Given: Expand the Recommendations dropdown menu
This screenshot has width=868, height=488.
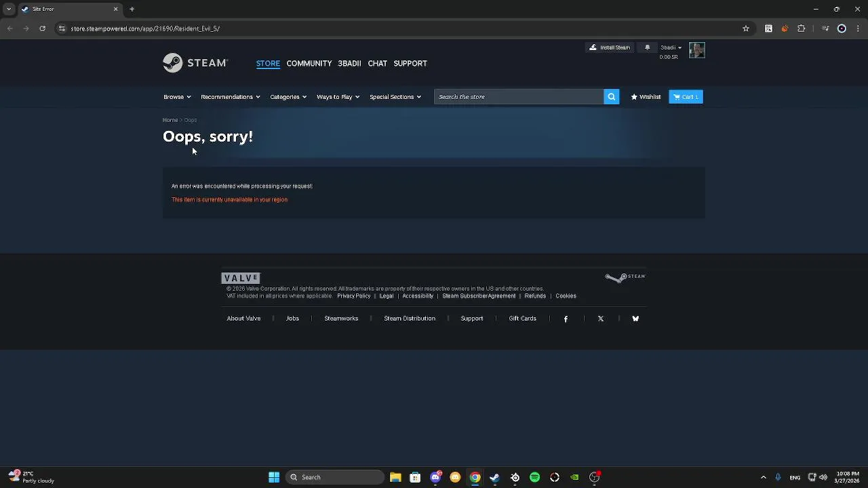Looking at the screenshot, I should tap(231, 97).
